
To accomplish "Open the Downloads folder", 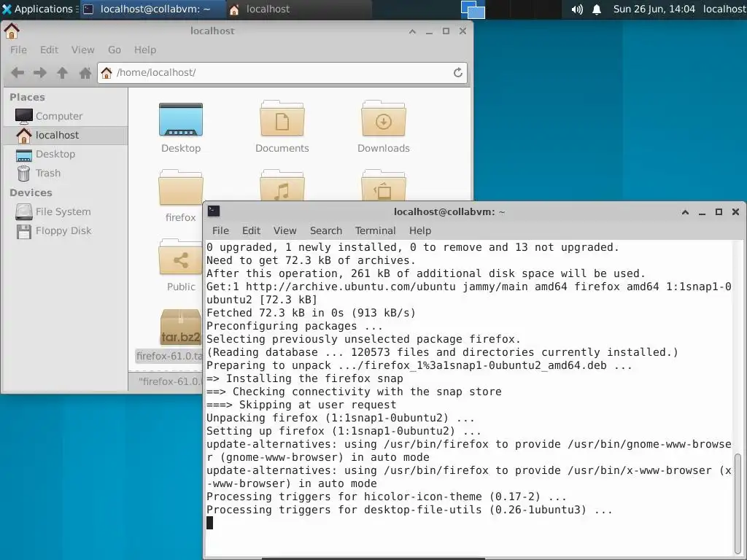I will [384, 118].
